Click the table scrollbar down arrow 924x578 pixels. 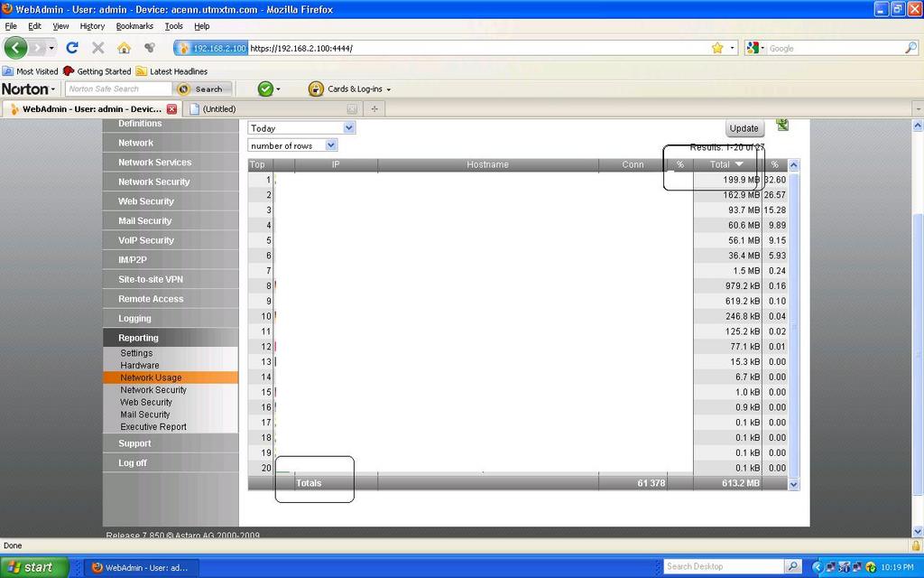point(793,484)
